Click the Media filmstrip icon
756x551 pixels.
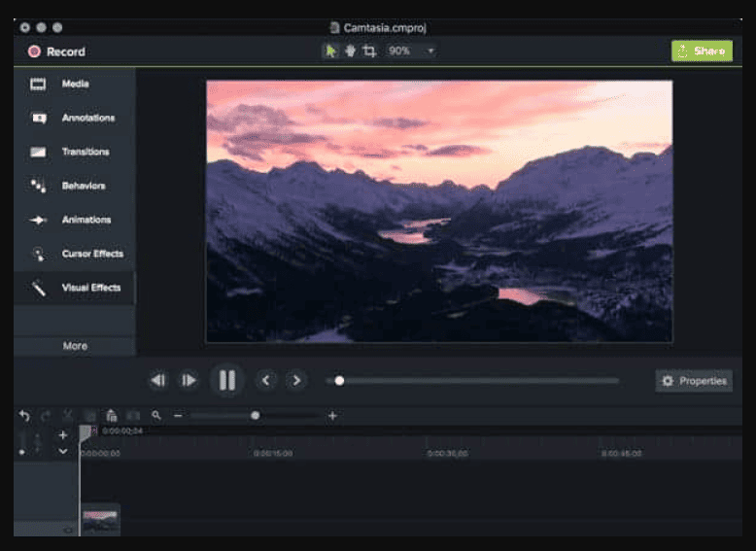(38, 85)
